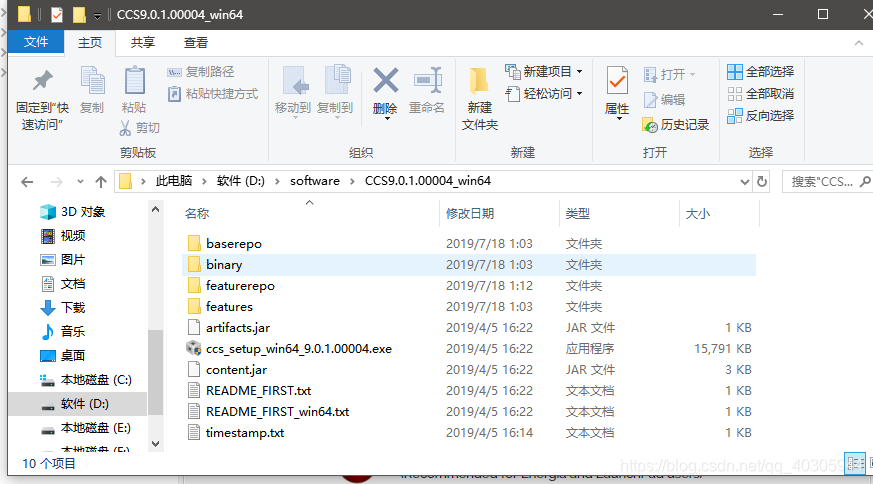Click the Rename (重命名) icon

(x=428, y=81)
